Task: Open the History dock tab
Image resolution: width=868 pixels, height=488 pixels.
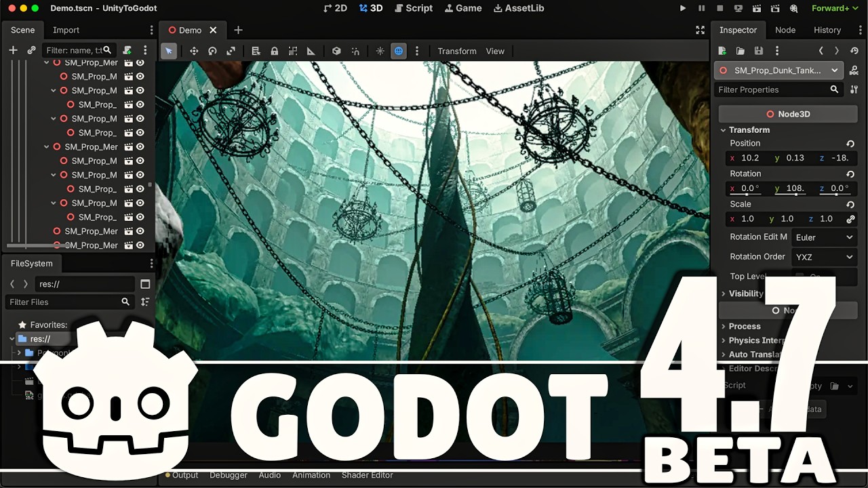Action: coord(827,30)
